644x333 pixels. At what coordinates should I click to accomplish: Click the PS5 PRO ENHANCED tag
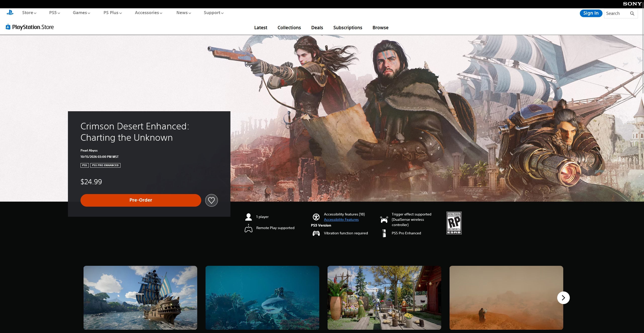click(x=105, y=165)
